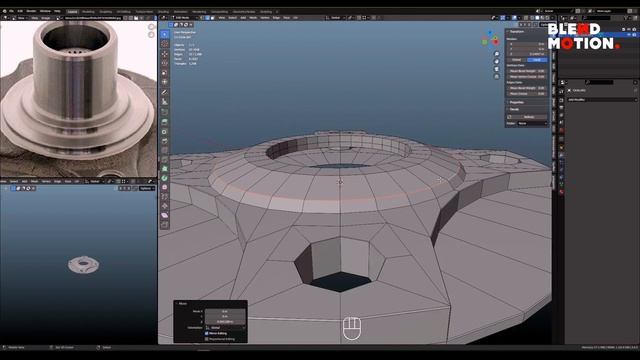Select the Shear tool
The height and width of the screenshot is (360, 640).
165,215
